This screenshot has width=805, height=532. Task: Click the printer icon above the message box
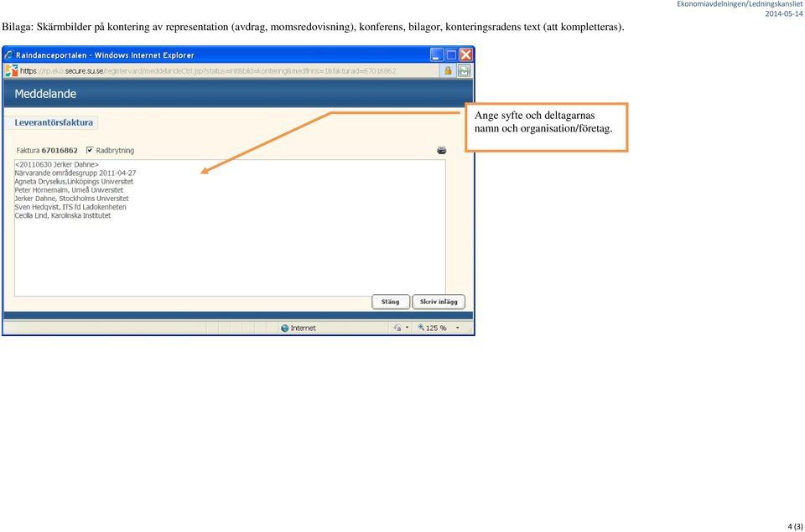(x=442, y=150)
